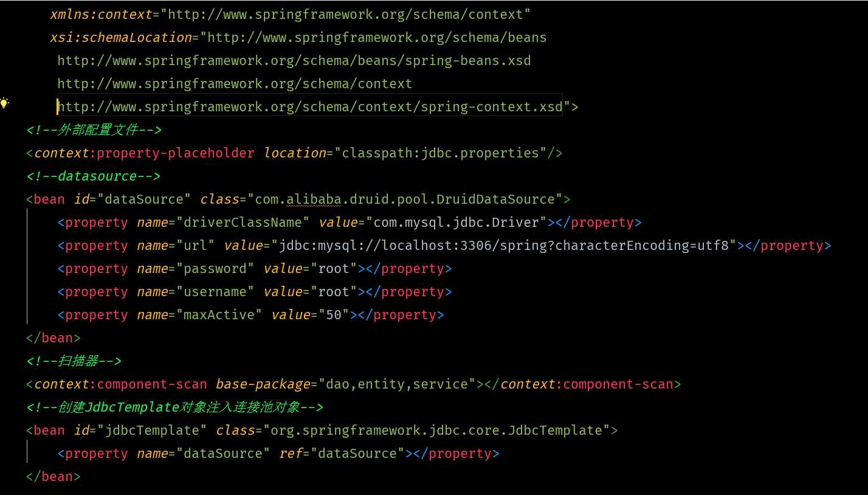
Task: Click the 扫描器 comment line
Action: tap(74, 361)
